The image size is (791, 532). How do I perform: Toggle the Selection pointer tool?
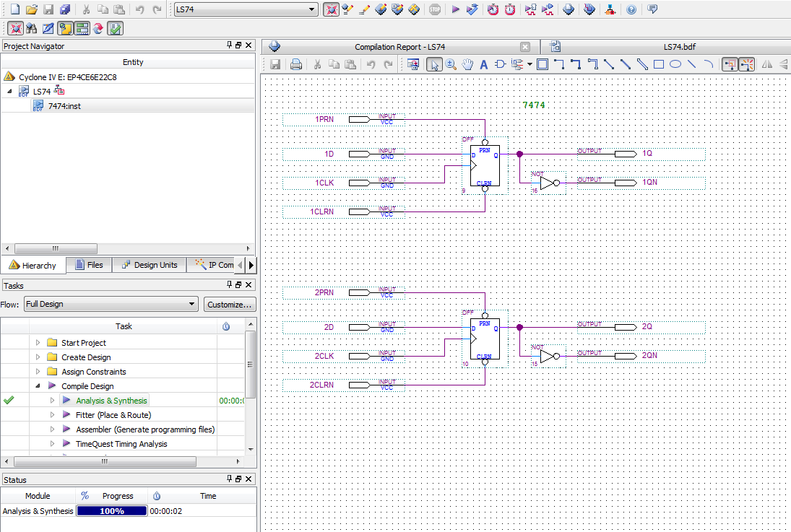point(433,64)
